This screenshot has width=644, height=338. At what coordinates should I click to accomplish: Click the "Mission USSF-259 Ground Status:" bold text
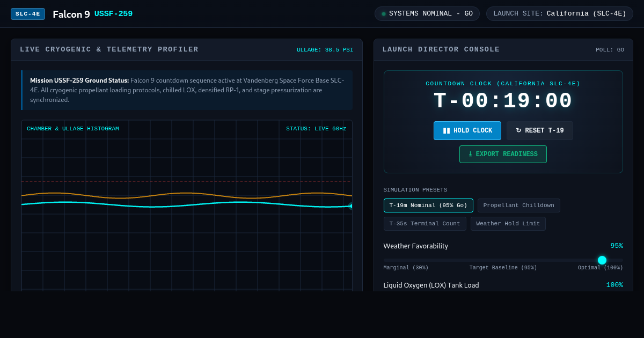coord(79,80)
